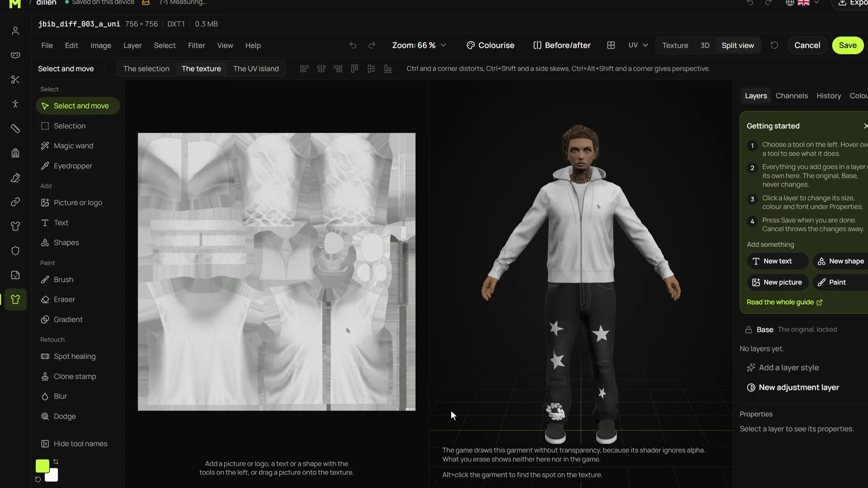
Task: Open the grid layout icon
Action: click(x=611, y=45)
